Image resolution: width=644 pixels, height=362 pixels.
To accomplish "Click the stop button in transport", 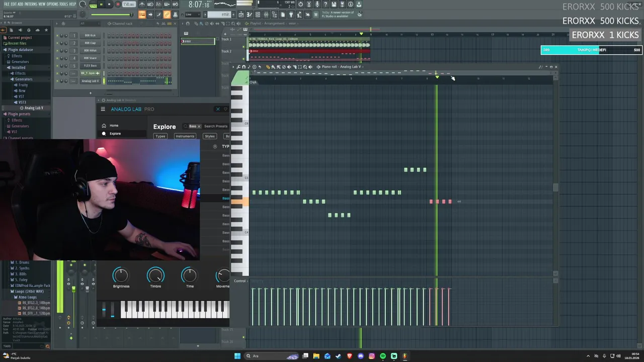I will [109, 4].
